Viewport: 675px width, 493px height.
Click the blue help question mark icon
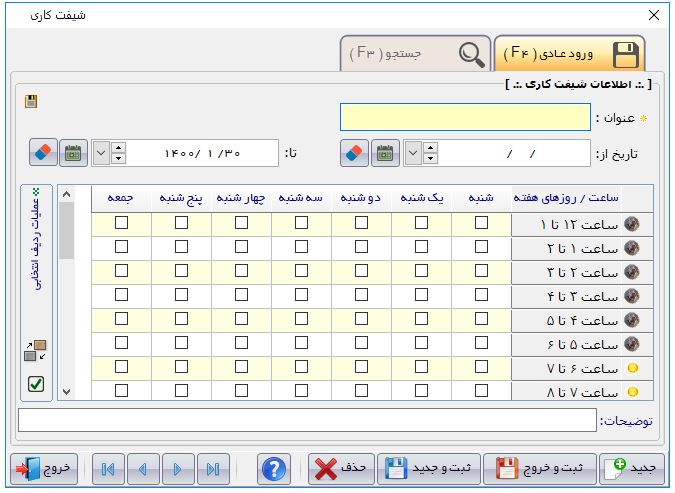coord(273,468)
